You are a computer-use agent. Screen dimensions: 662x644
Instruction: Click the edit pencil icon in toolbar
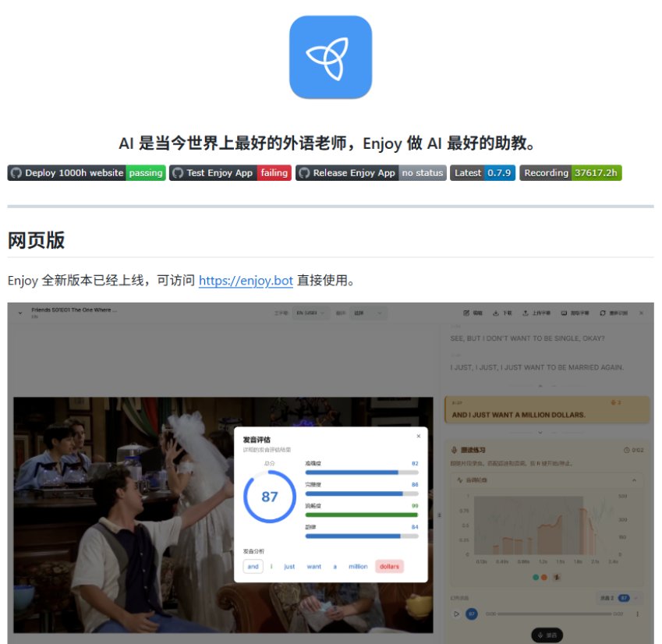pos(466,313)
